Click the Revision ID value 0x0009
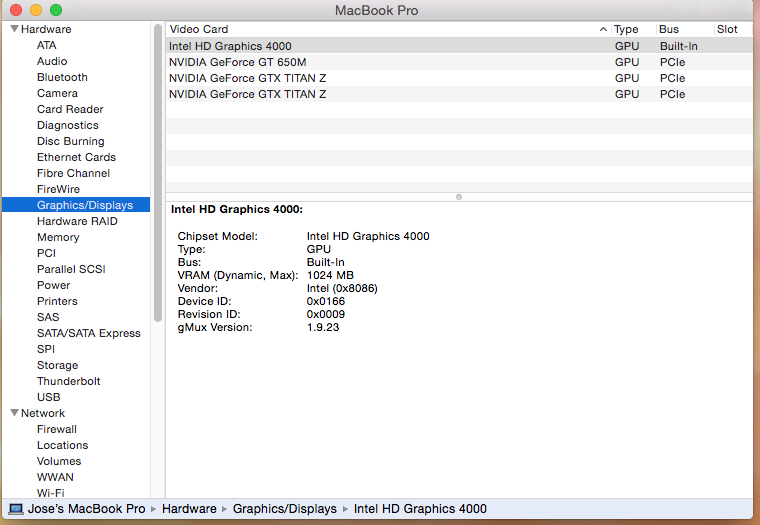 click(x=326, y=314)
